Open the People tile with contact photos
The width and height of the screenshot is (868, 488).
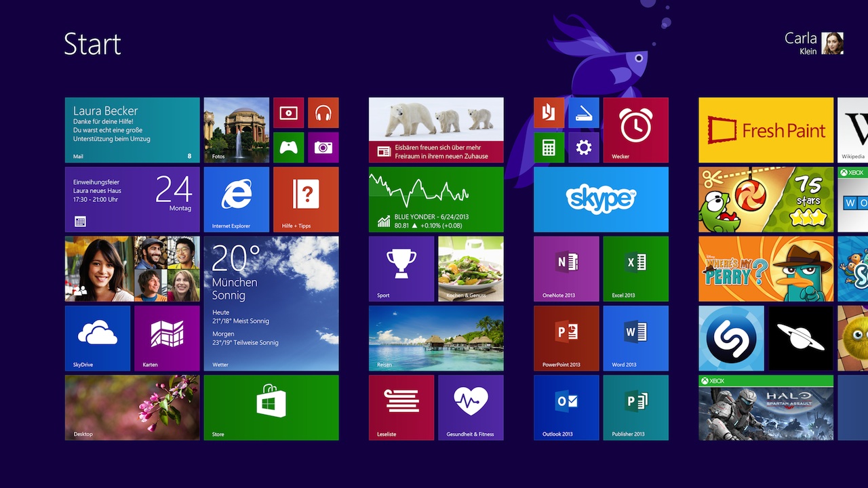tap(132, 269)
